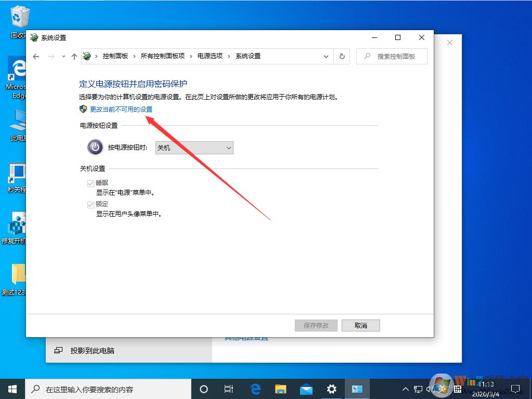The width and height of the screenshot is (532, 399).
Task: Expand the address bar history chevron
Action: click(326, 56)
